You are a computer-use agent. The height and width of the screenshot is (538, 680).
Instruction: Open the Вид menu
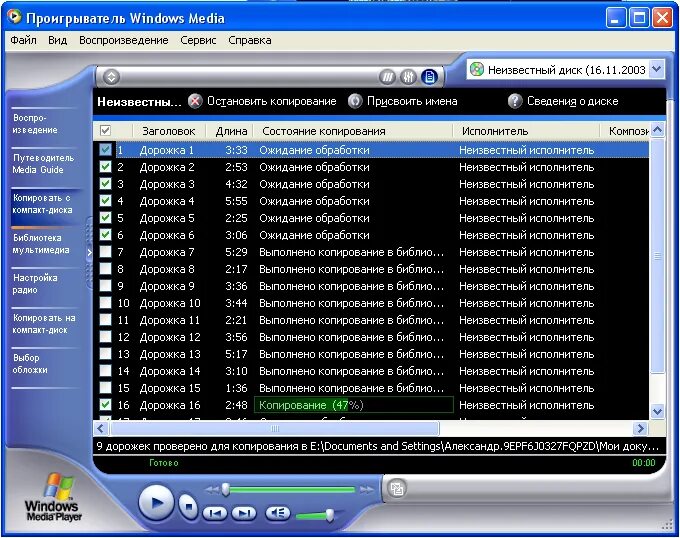pyautogui.click(x=57, y=40)
